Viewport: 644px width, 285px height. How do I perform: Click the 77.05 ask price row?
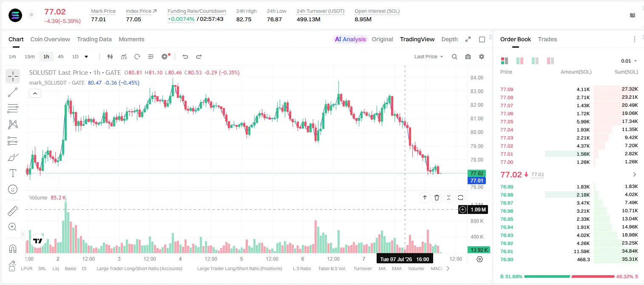[x=569, y=122]
